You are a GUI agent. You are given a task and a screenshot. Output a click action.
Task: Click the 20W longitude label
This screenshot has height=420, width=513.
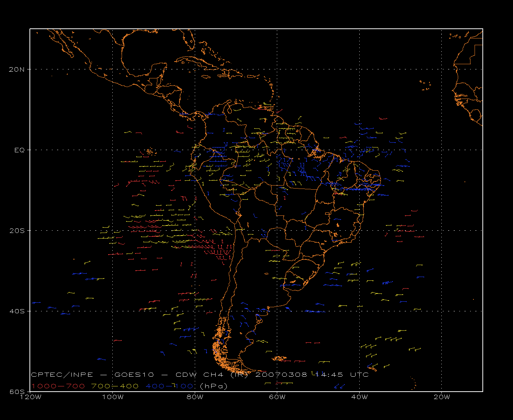(x=442, y=397)
